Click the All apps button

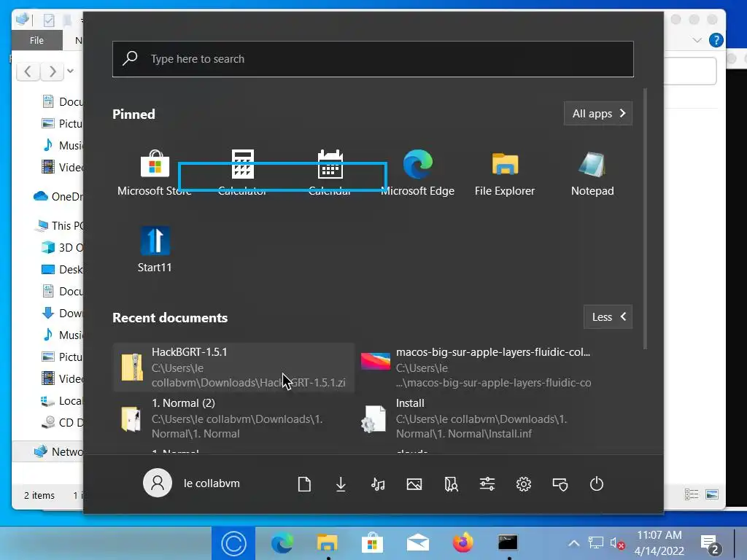(x=598, y=113)
